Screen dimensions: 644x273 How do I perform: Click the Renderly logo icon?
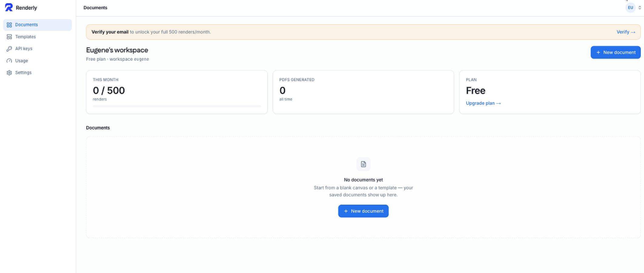(9, 8)
